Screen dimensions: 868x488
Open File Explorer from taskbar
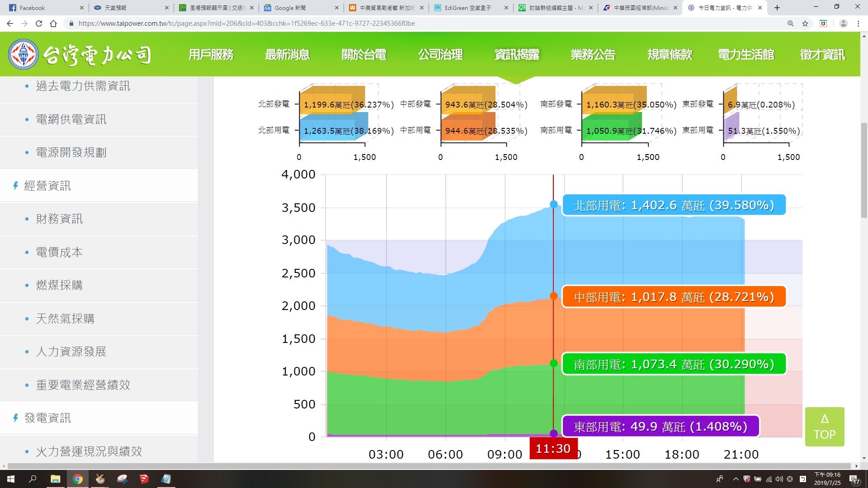click(56, 479)
